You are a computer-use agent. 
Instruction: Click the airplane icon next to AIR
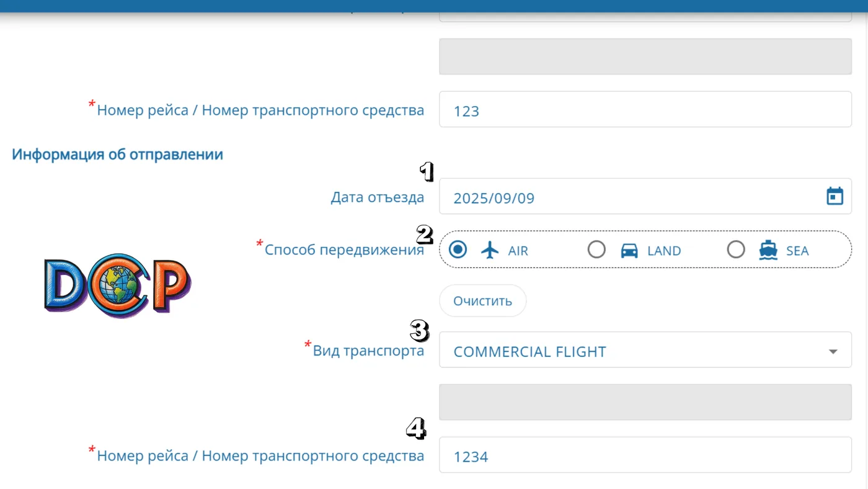pyautogui.click(x=490, y=250)
